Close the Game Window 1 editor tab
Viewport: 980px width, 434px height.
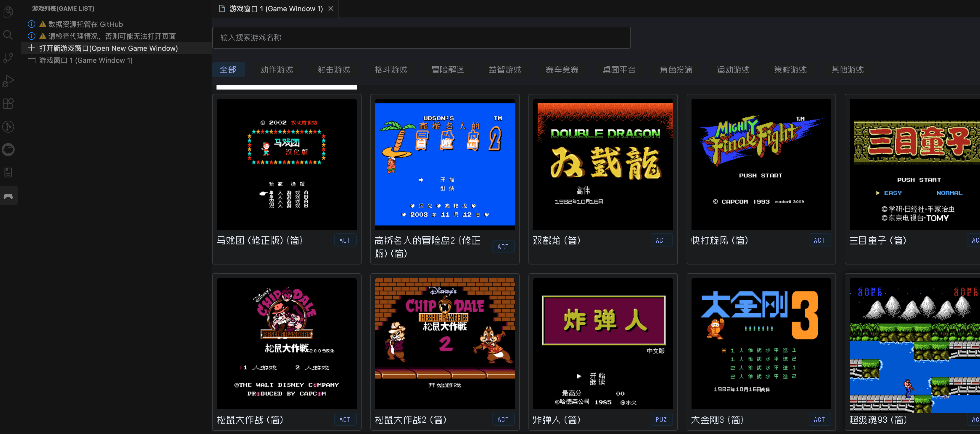[x=331, y=8]
